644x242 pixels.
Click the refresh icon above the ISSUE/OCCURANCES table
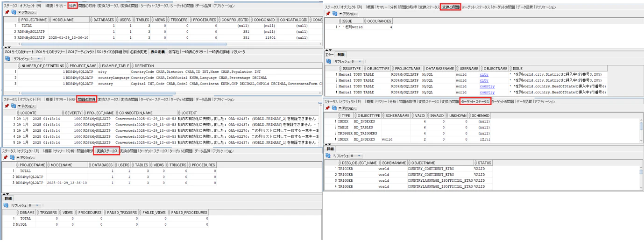tap(335, 14)
